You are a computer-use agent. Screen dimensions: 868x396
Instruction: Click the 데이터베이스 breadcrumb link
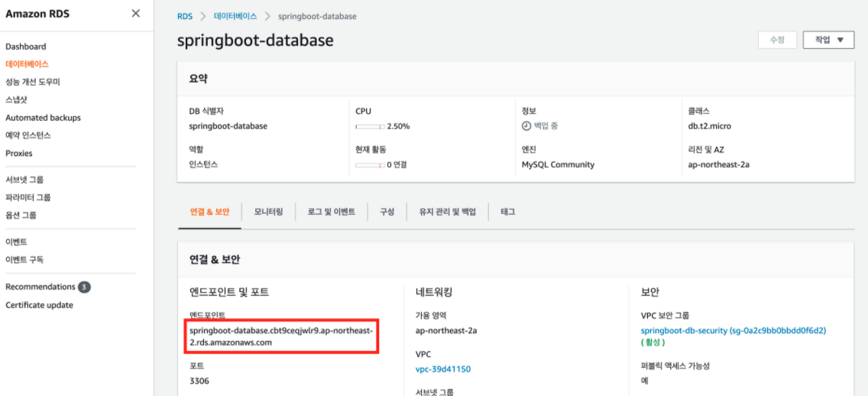(235, 17)
